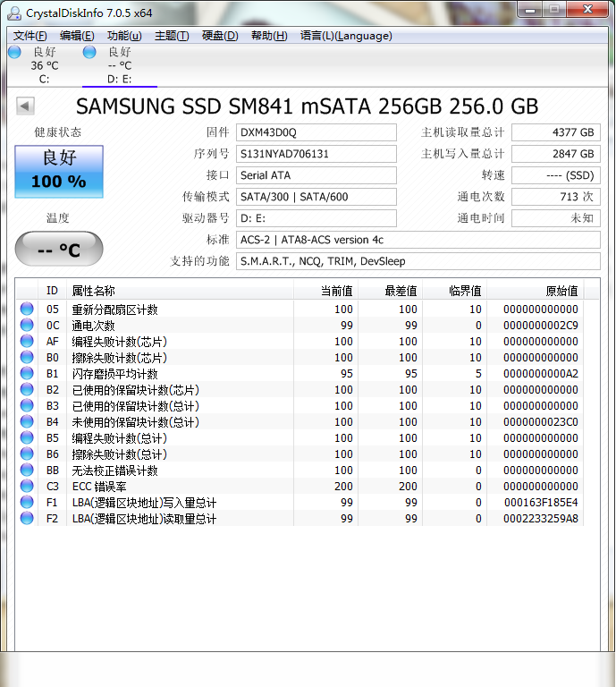The height and width of the screenshot is (687, 616).
Task: Click the status circle of attribute AF
Action: [x=27, y=341]
